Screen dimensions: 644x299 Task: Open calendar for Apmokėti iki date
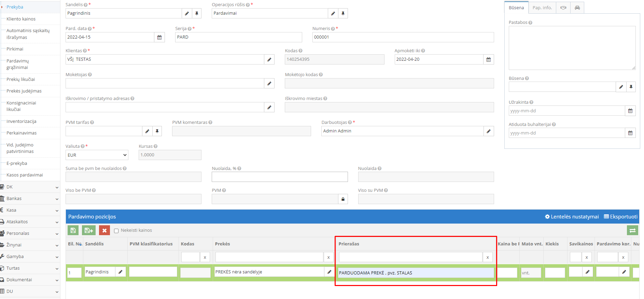488,59
